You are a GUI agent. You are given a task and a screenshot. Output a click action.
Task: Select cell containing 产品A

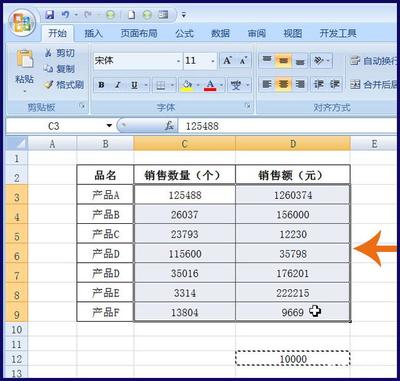pyautogui.click(x=105, y=195)
